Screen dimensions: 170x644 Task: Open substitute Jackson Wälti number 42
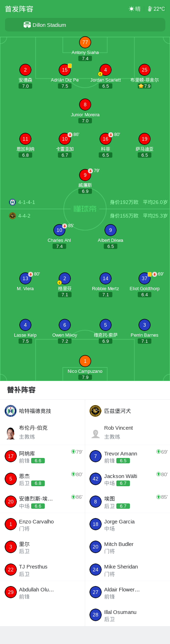tap(127, 479)
